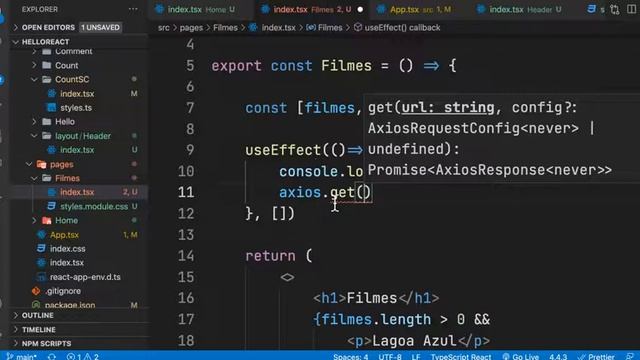Click the Filmes text in h1 on line 16
This screenshot has width=640, height=360.
(x=372, y=298)
